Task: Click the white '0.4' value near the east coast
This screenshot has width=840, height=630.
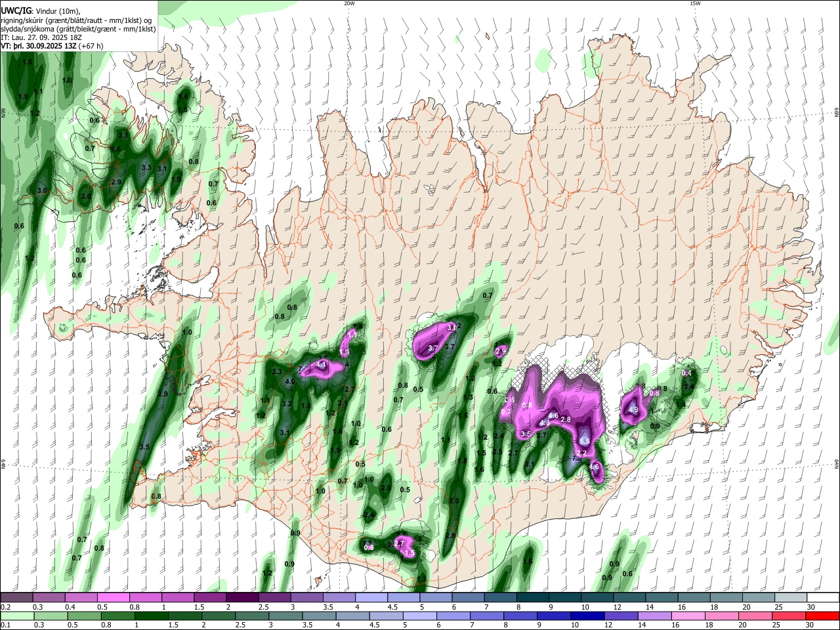Action: coord(686,373)
